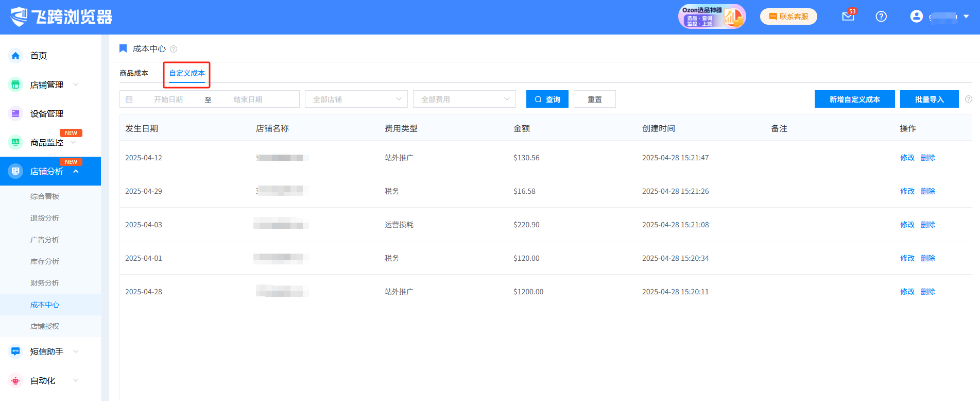Click 删除 for the $1200.00 row

(927, 292)
